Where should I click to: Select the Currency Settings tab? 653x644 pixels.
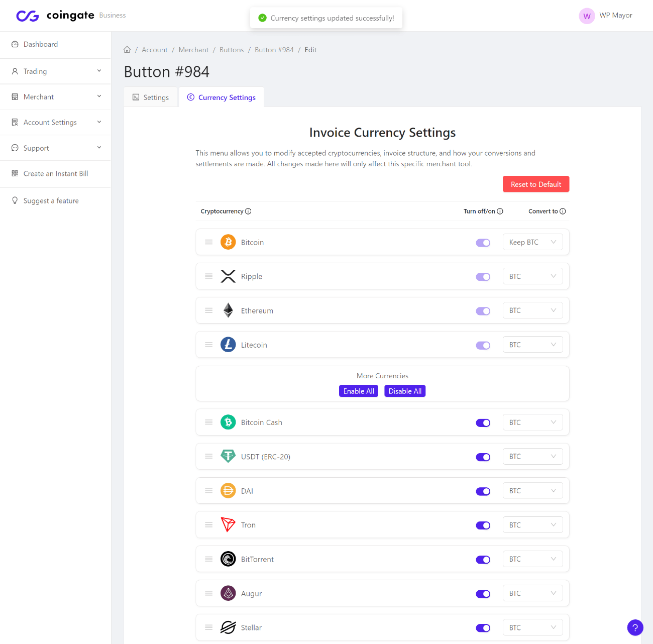coord(222,97)
